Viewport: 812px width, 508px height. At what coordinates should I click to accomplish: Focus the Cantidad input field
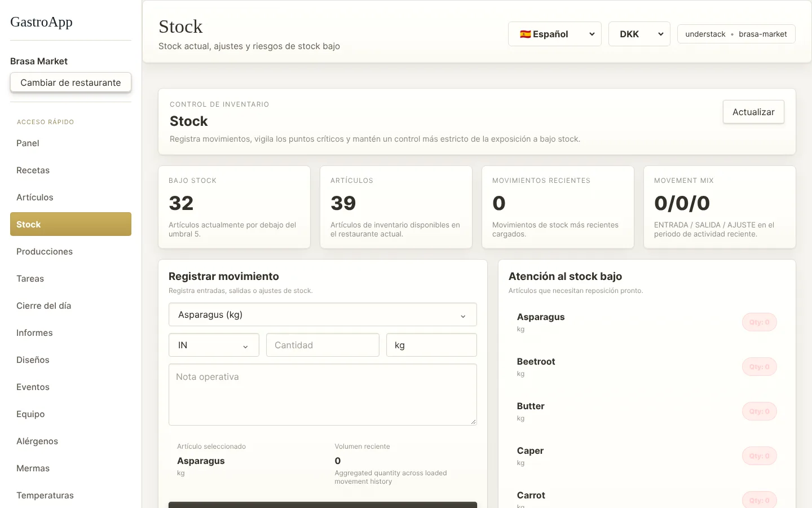(323, 345)
